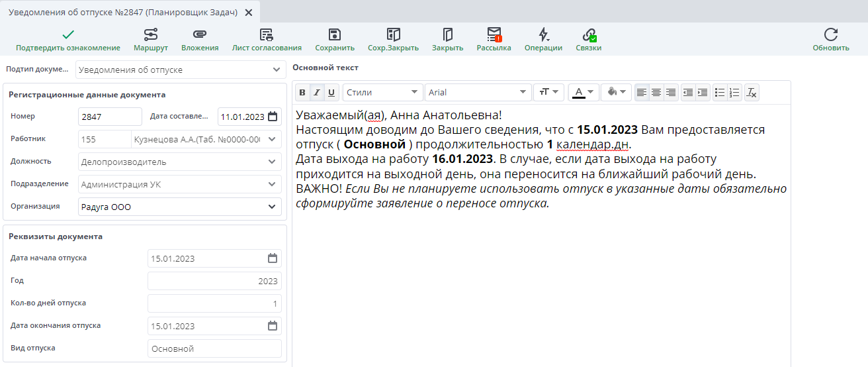Expand the Работник dropdown
The height and width of the screenshot is (367, 868).
(272, 139)
